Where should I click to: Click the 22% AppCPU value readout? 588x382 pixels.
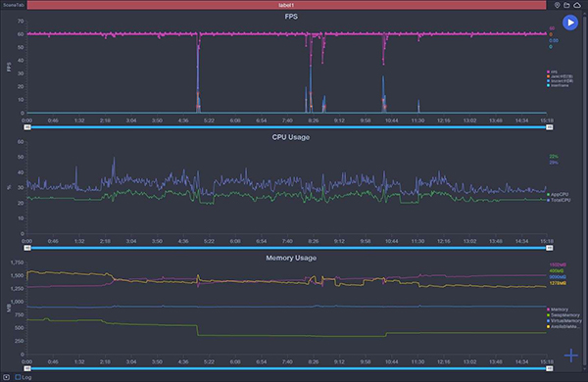pos(554,157)
